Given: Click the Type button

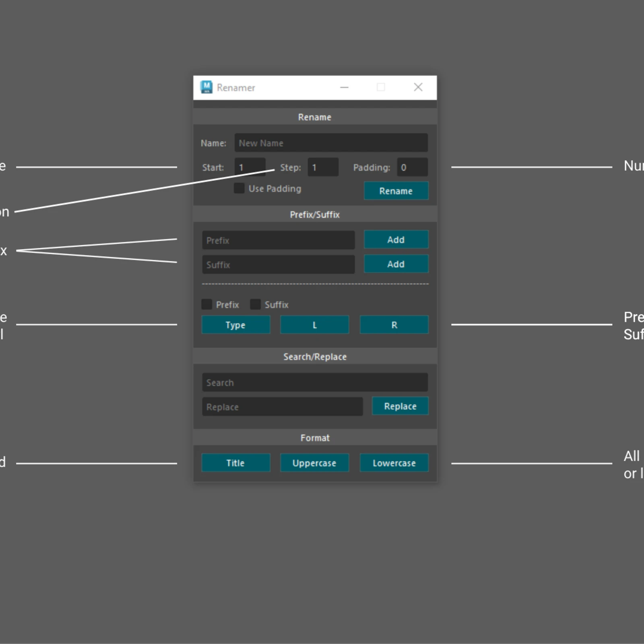Looking at the screenshot, I should [236, 325].
